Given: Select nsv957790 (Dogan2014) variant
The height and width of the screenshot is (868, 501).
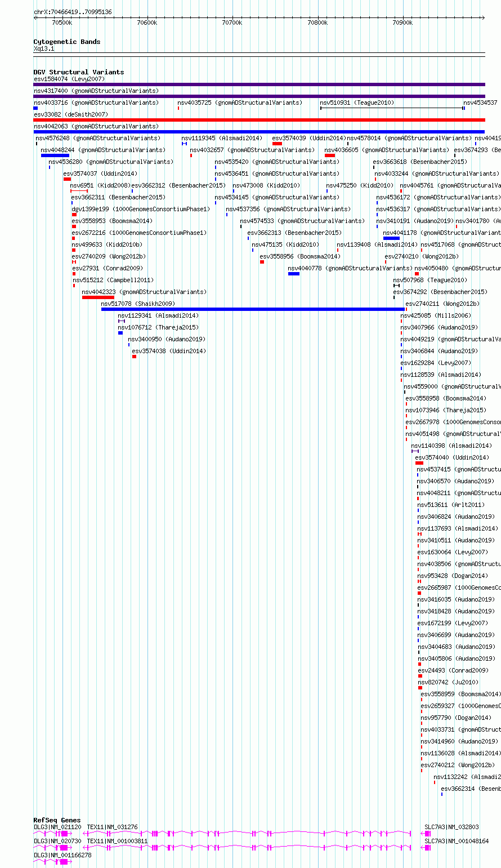Looking at the screenshot, I should 456,718.
